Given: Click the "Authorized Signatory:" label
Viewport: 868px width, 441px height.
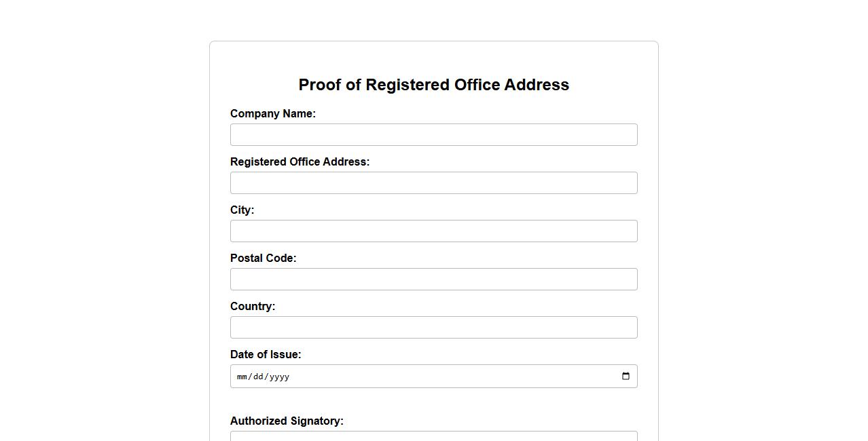Looking at the screenshot, I should point(287,421).
